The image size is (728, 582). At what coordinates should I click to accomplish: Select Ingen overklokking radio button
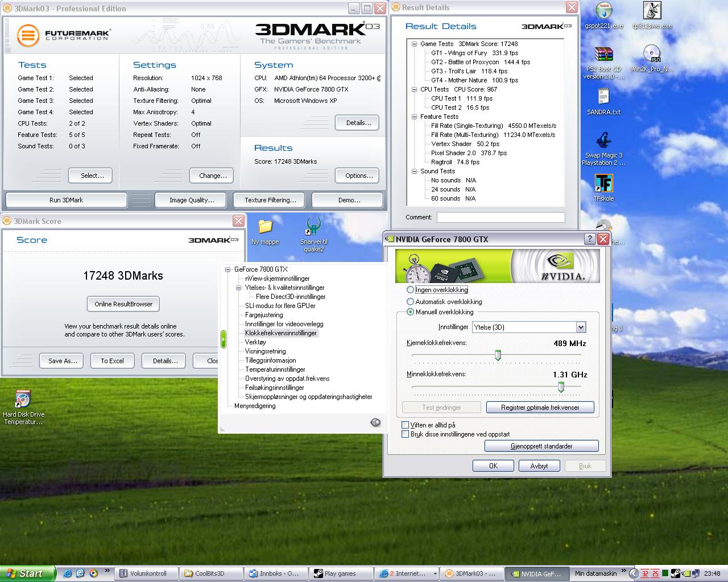coord(410,290)
